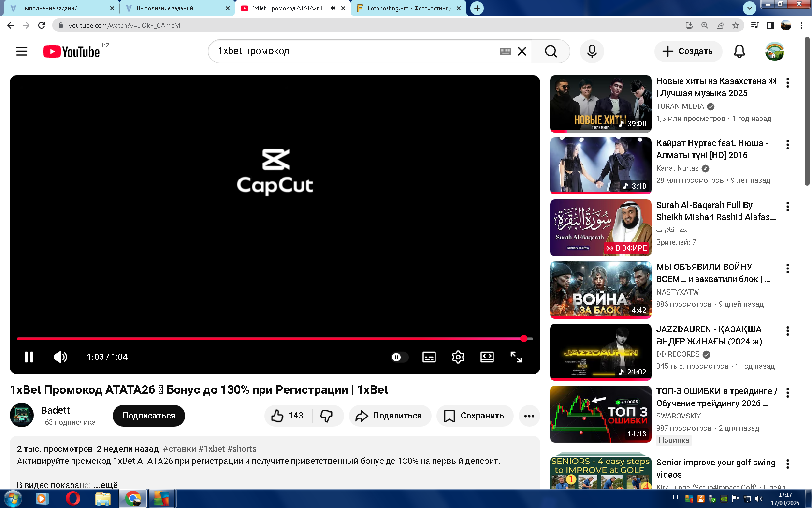The width and height of the screenshot is (812, 508).
Task: Enter full screen mode
Action: coord(516,357)
